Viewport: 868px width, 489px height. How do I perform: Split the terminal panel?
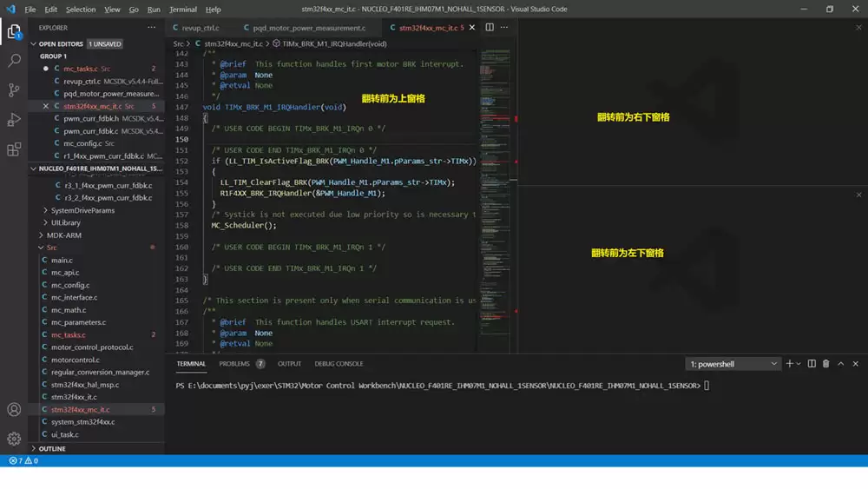[812, 364]
